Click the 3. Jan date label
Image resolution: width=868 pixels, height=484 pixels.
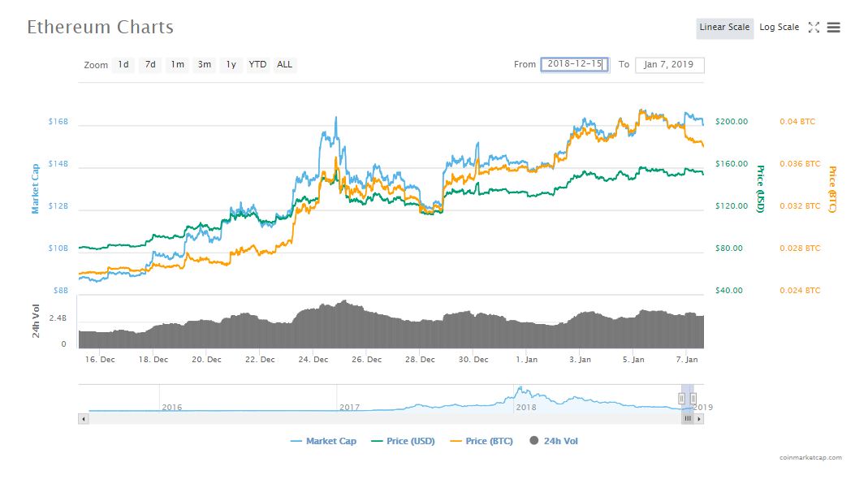pyautogui.click(x=580, y=360)
